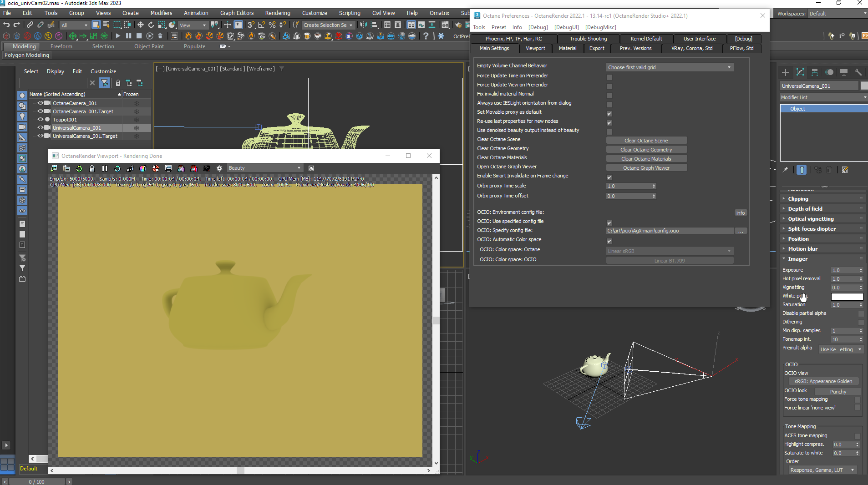Pause the render in OctaneRender Viewport
The image size is (868, 485).
click(105, 168)
